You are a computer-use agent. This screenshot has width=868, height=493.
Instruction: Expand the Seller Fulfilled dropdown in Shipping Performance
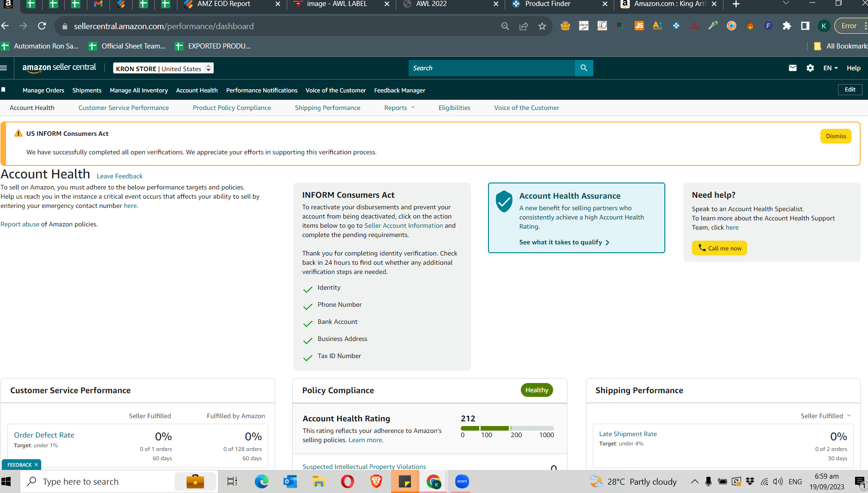pos(826,416)
